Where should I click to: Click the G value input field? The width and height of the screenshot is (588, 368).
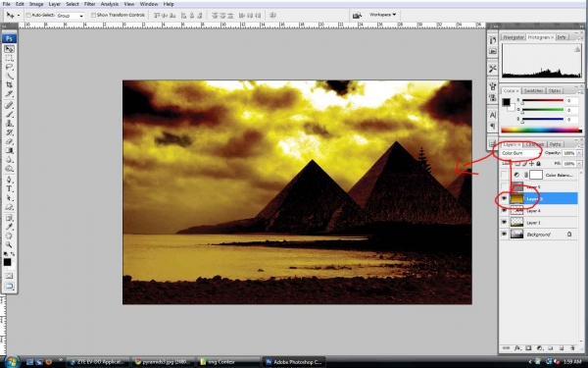(573, 110)
